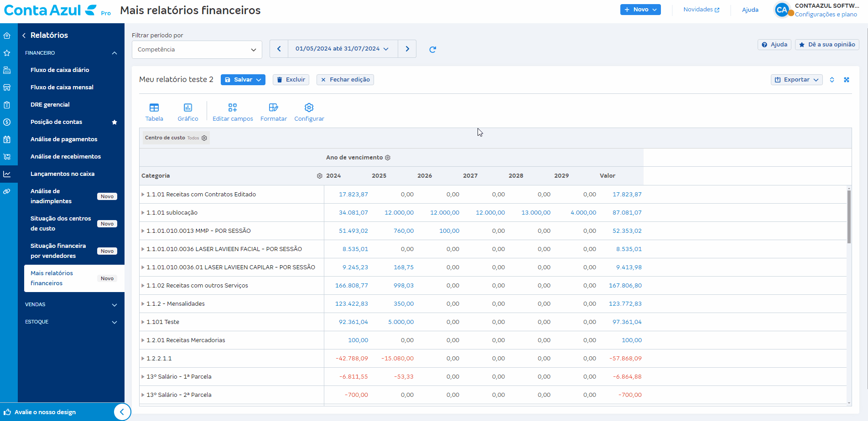Open Fluxo de caixa diário report

click(x=60, y=70)
